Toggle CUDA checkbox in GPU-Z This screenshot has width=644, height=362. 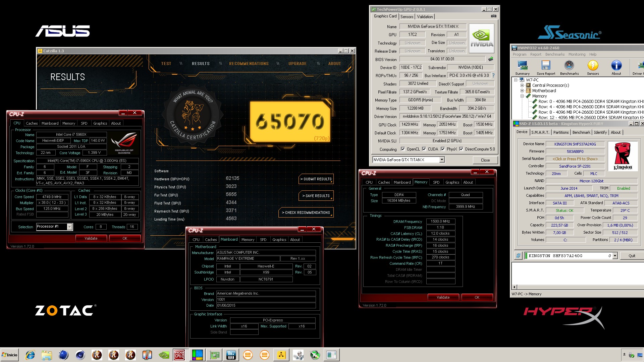424,149
